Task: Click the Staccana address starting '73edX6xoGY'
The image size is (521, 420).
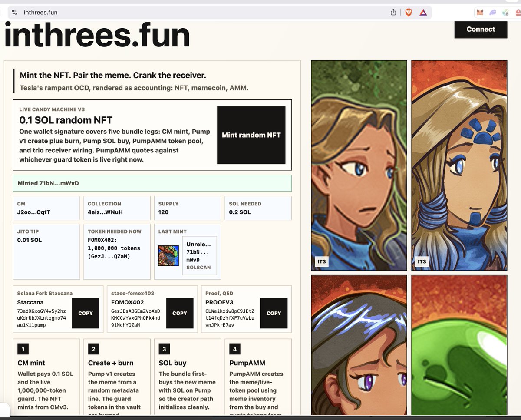Action: coord(42,318)
